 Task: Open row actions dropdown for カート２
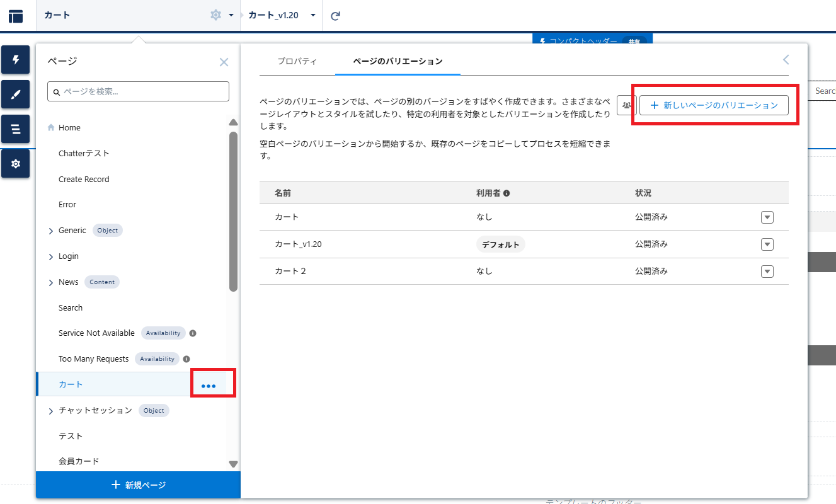pos(767,272)
